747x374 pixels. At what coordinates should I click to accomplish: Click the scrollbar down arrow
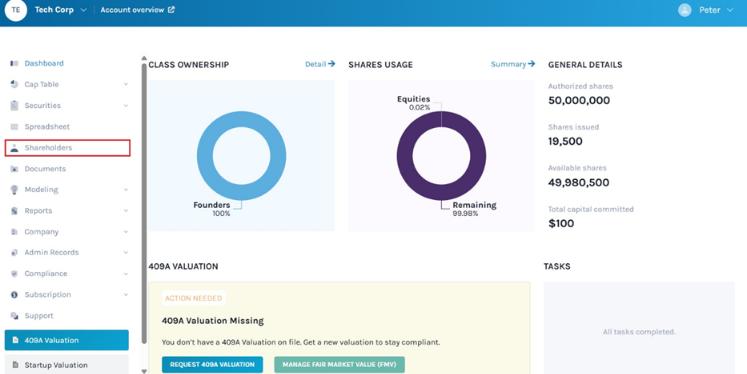coord(144,371)
